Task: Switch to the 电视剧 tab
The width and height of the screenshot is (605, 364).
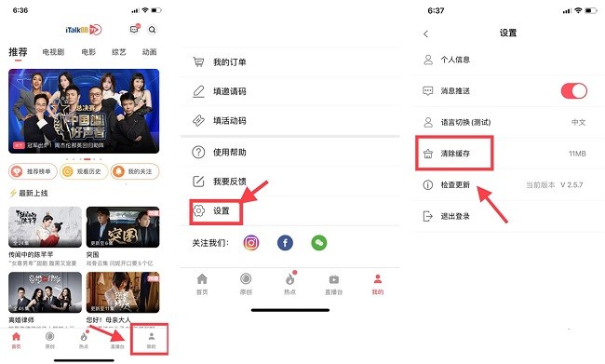Action: [x=53, y=52]
